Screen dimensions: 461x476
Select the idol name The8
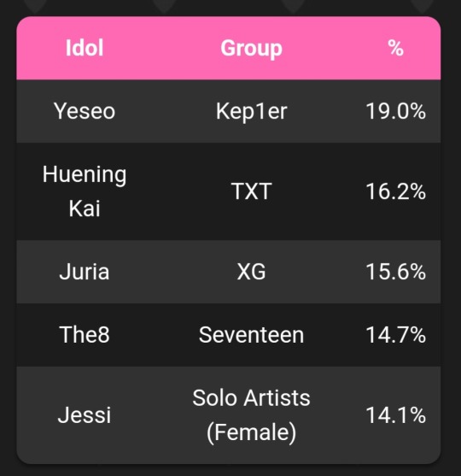(x=85, y=335)
